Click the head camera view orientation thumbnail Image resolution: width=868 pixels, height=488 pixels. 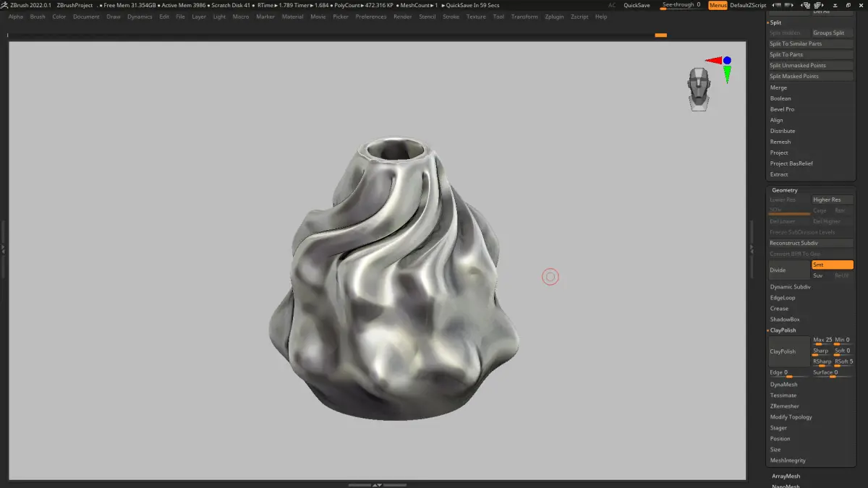pyautogui.click(x=699, y=89)
